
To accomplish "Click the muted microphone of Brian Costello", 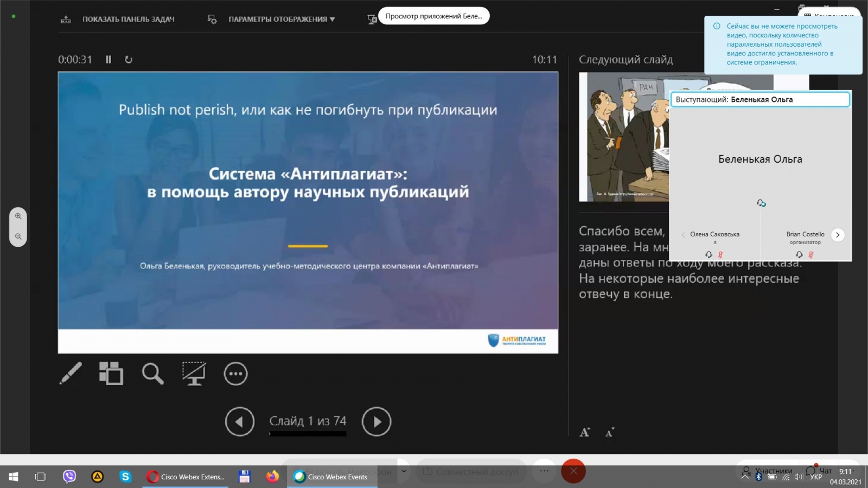I will (x=811, y=255).
